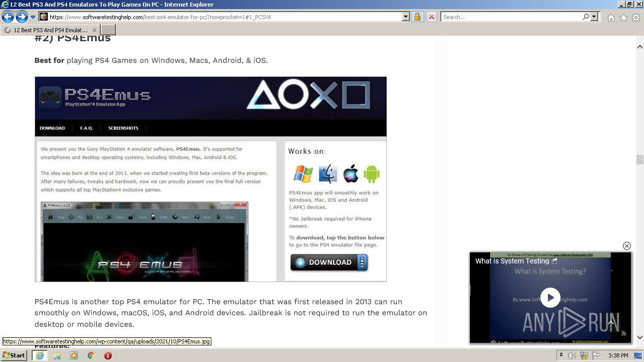
Task: Close the floating video with circled X
Action: (626, 246)
